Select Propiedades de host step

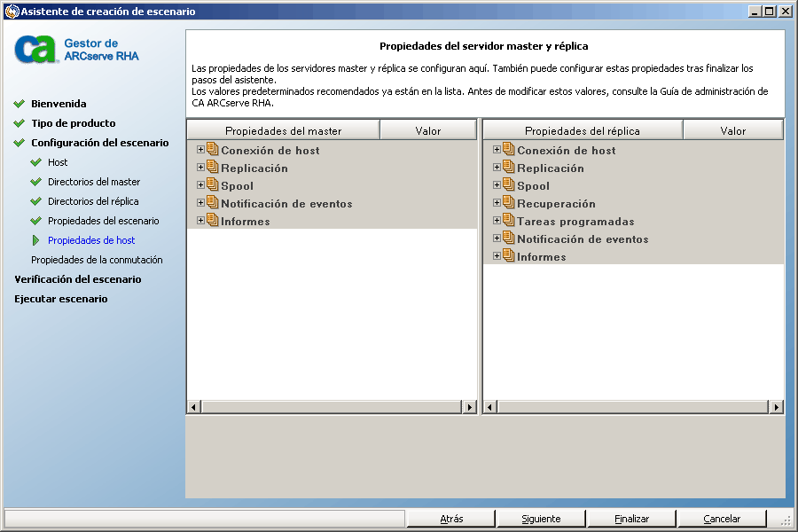pyautogui.click(x=91, y=240)
